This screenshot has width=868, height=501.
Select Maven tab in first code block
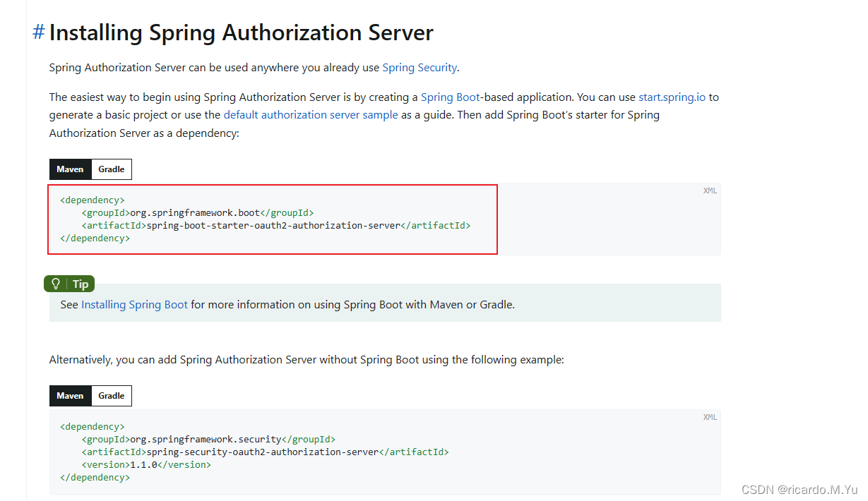pos(71,169)
